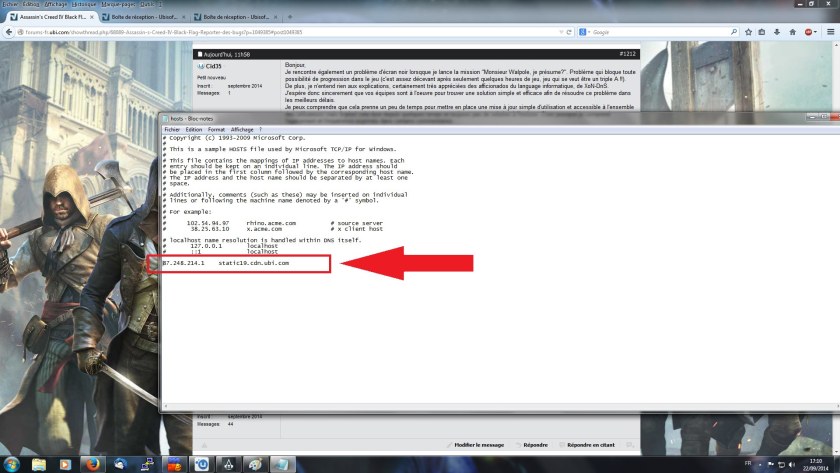The height and width of the screenshot is (473, 840).
Task: Open File Explorer from taskbar
Action: [x=39, y=464]
